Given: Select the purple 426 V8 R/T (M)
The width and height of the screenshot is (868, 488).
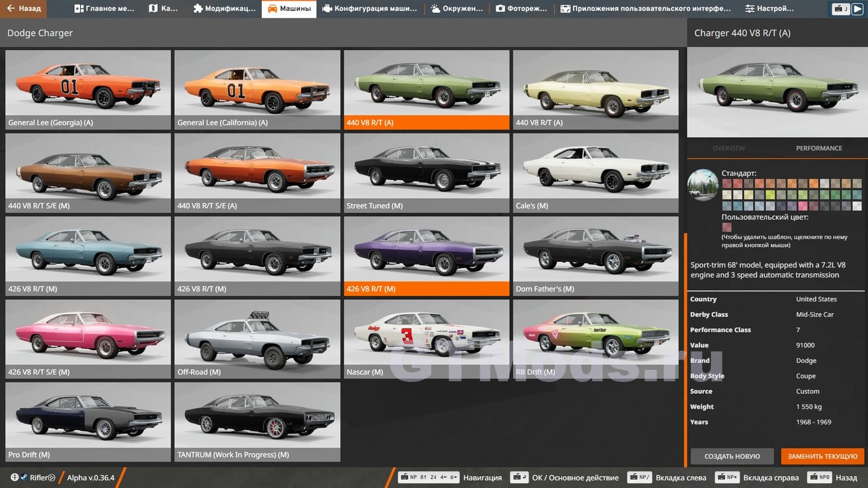Looking at the screenshot, I should (426, 256).
